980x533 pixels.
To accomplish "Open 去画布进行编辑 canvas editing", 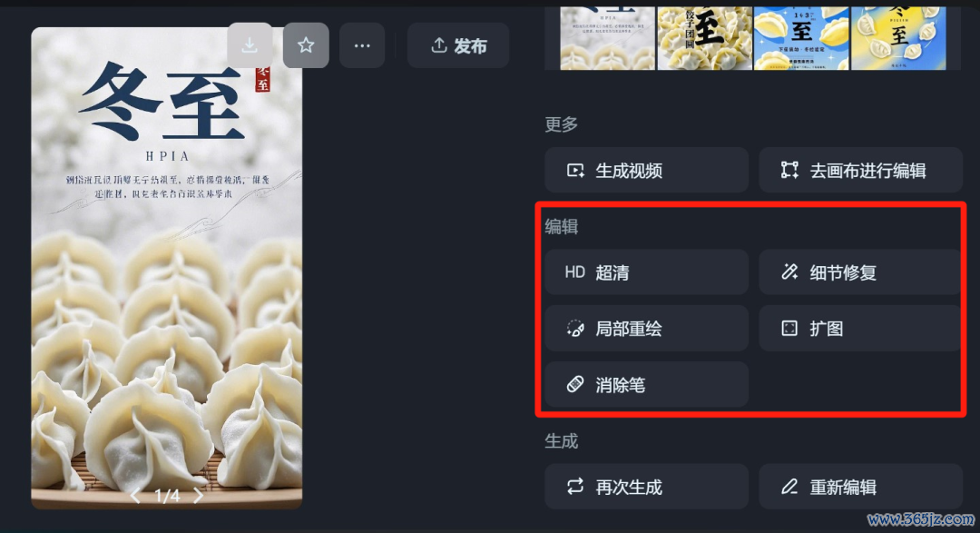I will (x=860, y=170).
